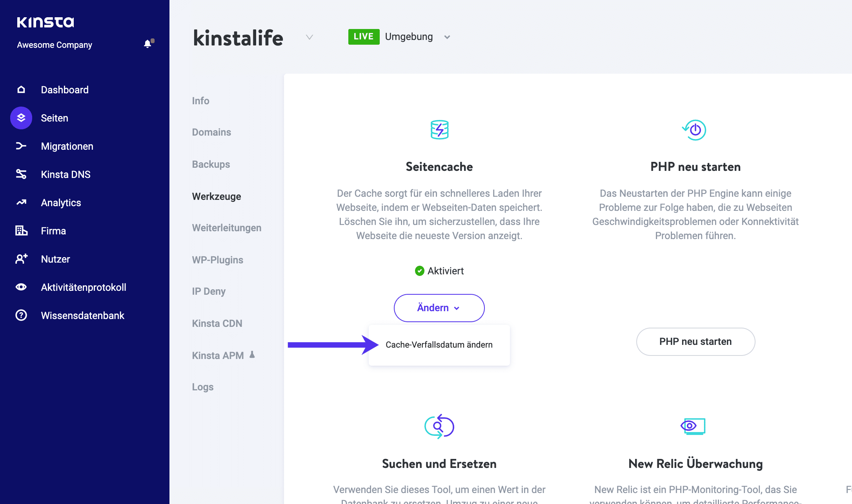Viewport: 852px width, 504px height.
Task: Open Analytics in the sidebar
Action: coord(61,203)
